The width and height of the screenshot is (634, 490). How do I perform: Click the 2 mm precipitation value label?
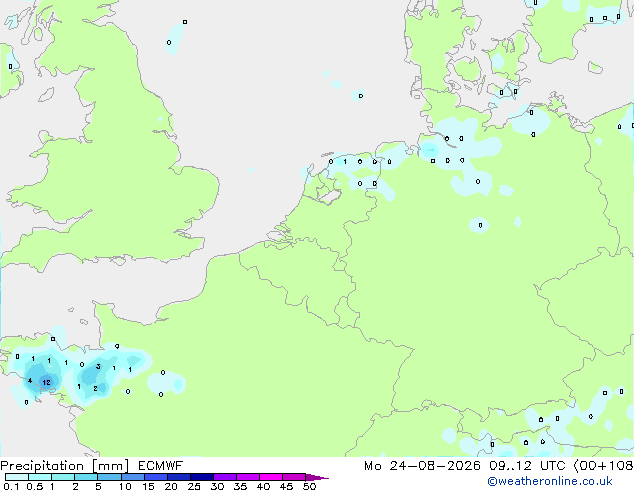95,389
